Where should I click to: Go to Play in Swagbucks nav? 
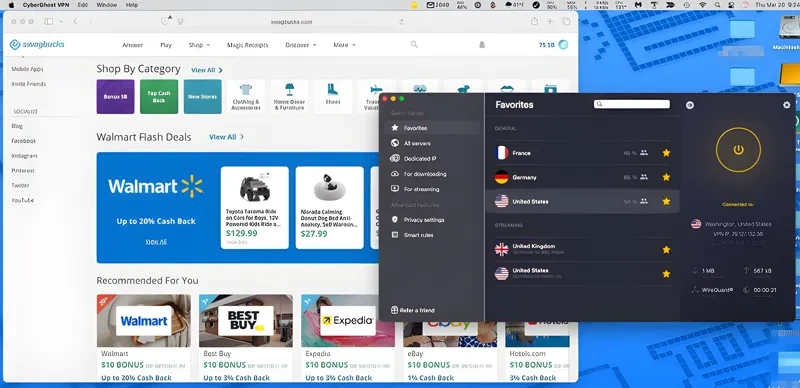(x=166, y=45)
